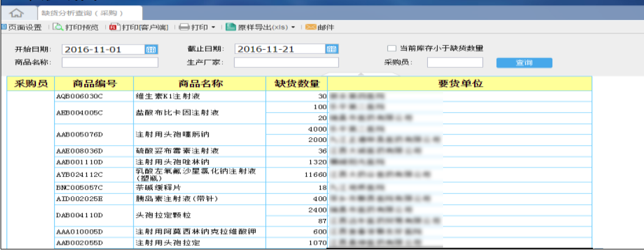Click the 注射用头孢唑林钠 cell
Image resolution: width=644 pixels, height=250 pixels.
200,162
